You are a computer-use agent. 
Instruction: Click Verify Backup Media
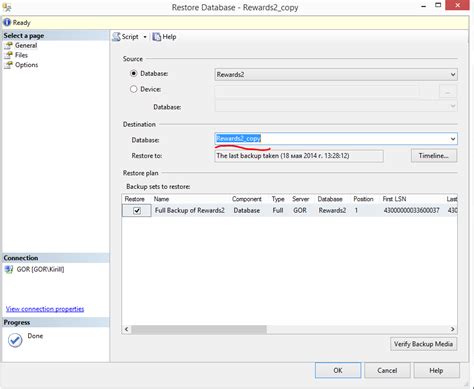pyautogui.click(x=423, y=344)
